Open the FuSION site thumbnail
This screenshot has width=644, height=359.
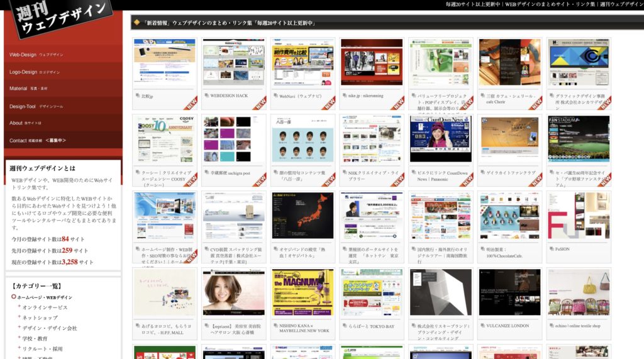579,215
